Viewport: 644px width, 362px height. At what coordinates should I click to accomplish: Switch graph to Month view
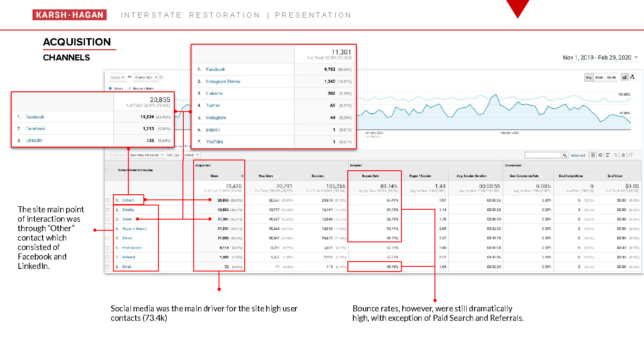[x=611, y=78]
